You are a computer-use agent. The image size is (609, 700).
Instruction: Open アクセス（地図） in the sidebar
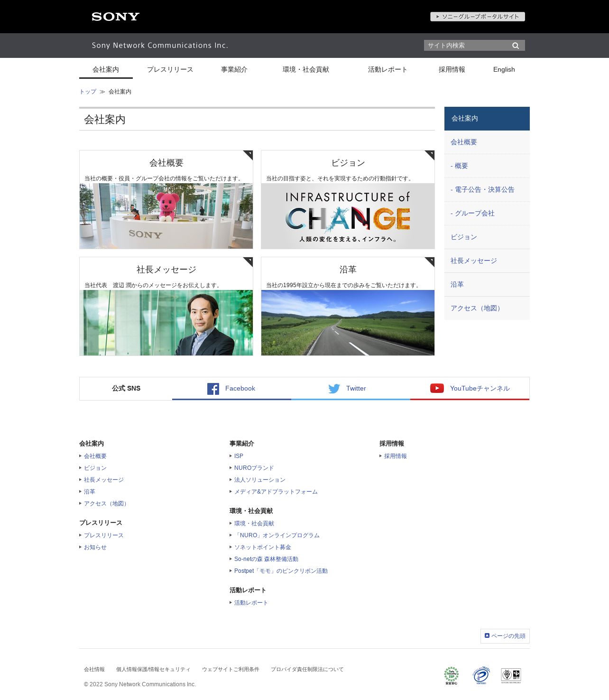(487, 308)
